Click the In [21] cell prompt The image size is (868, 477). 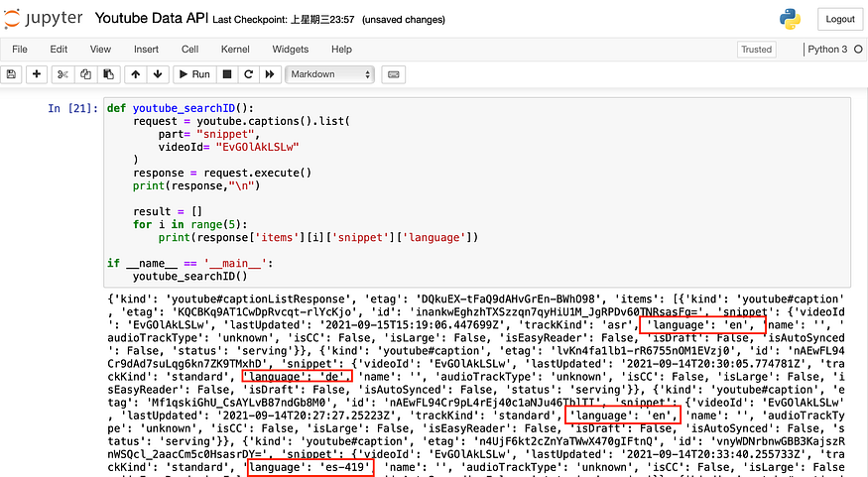pos(72,108)
